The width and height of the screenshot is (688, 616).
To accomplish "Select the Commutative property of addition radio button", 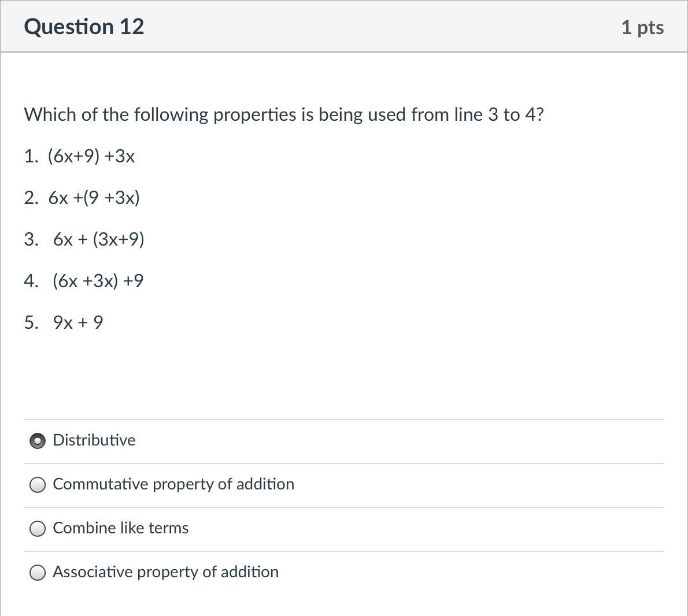I will [x=38, y=485].
